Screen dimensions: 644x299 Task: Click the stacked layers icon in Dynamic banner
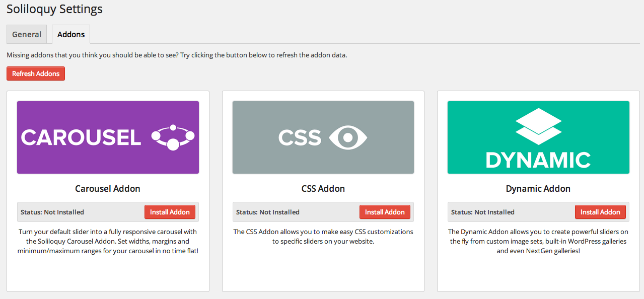click(538, 127)
